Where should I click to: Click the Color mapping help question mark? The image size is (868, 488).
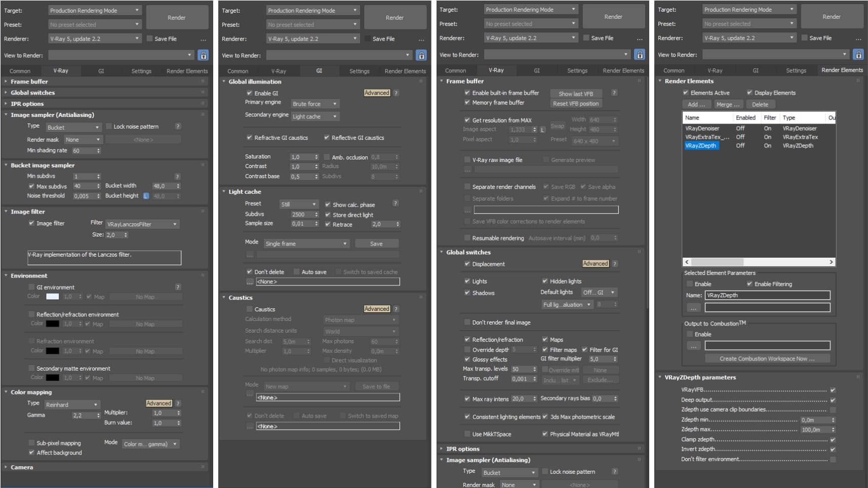(x=178, y=403)
